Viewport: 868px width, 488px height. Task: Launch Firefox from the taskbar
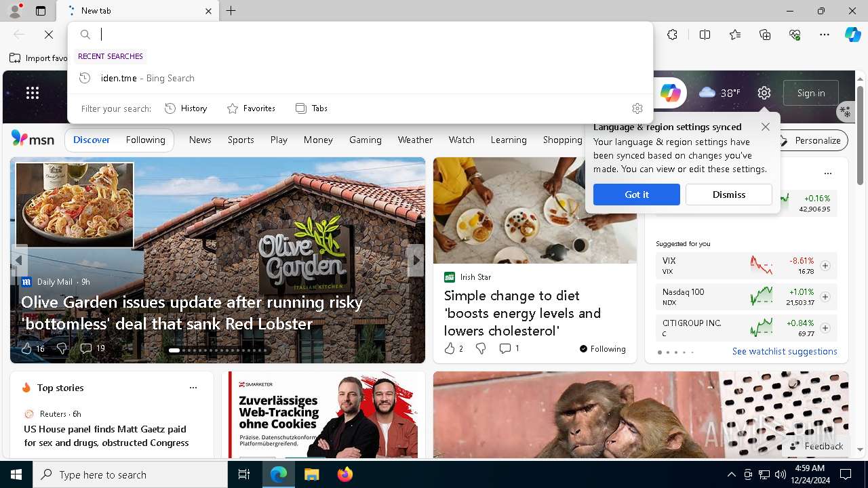pos(344,474)
